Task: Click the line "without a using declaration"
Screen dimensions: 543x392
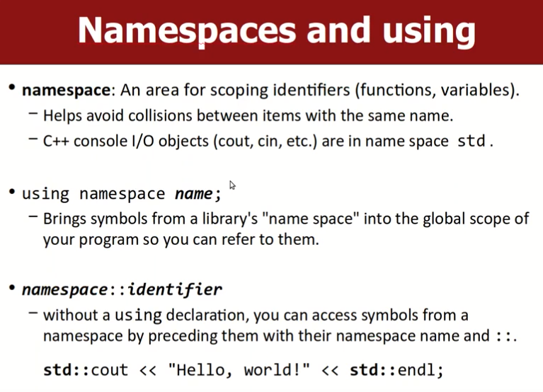Action: [256, 315]
